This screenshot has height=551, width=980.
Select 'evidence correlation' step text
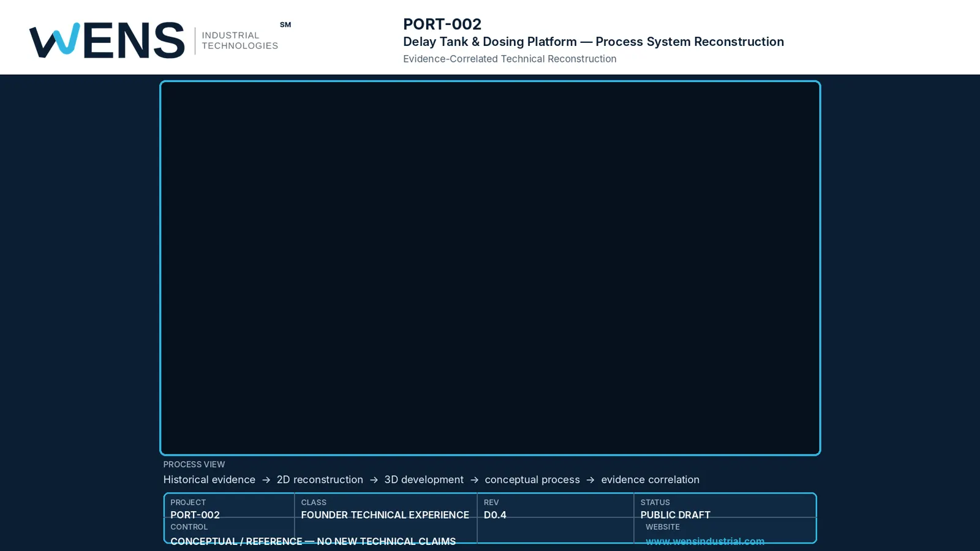pyautogui.click(x=650, y=480)
